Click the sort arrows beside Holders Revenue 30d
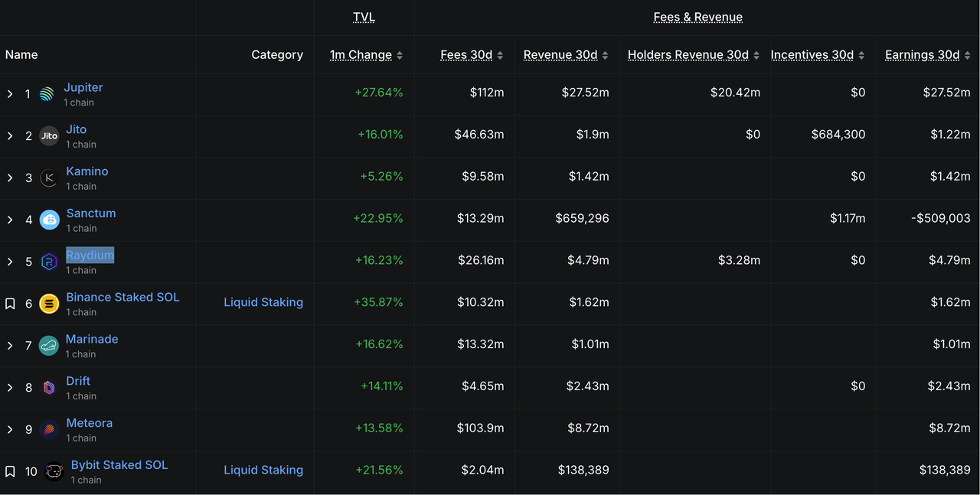This screenshot has height=495, width=980. pyautogui.click(x=756, y=55)
